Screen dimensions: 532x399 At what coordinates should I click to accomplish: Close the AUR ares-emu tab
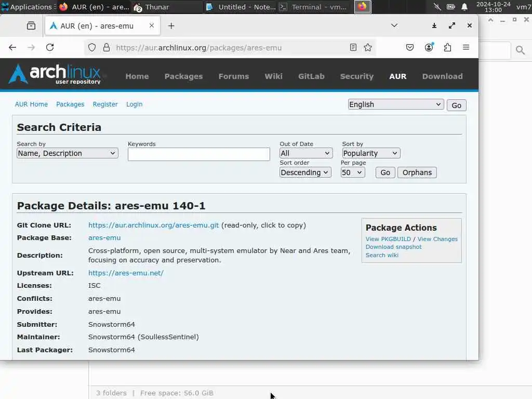click(152, 25)
